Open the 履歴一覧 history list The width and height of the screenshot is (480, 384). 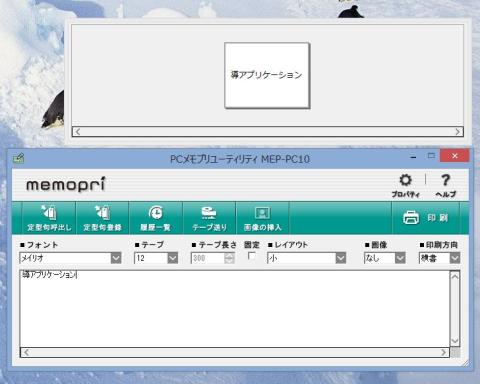pyautogui.click(x=156, y=218)
